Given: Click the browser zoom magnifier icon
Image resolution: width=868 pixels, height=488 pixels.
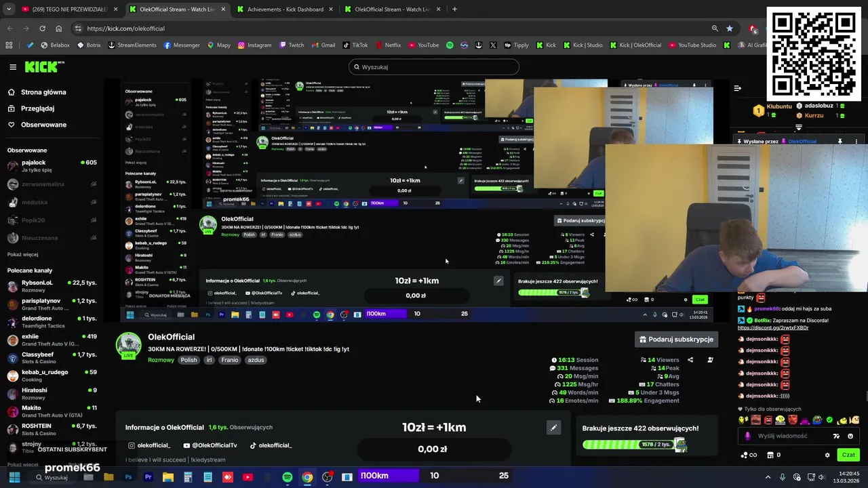Looking at the screenshot, I should click(x=715, y=28).
